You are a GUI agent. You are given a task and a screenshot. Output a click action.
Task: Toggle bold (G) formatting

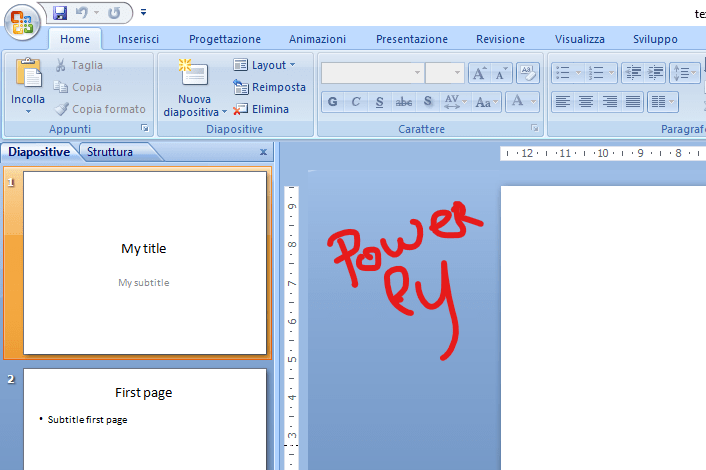tap(333, 102)
